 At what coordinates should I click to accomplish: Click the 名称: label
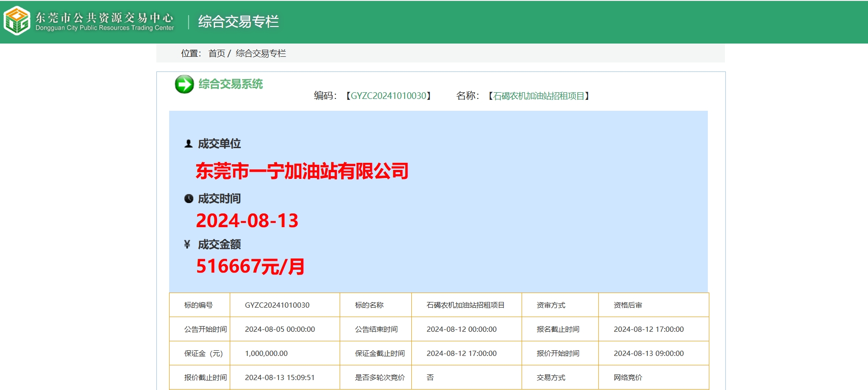468,96
